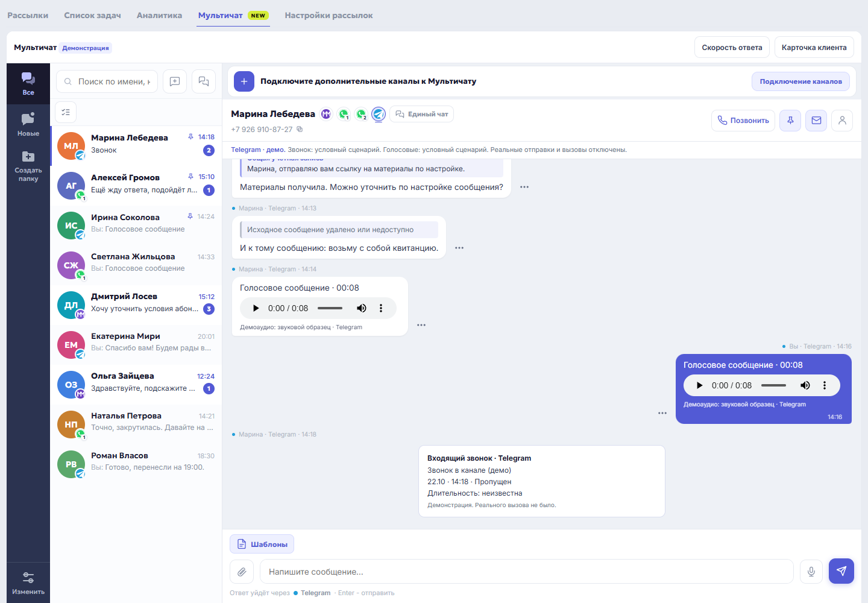Send message with paper plane button
Image resolution: width=868 pixels, height=603 pixels.
tap(841, 571)
